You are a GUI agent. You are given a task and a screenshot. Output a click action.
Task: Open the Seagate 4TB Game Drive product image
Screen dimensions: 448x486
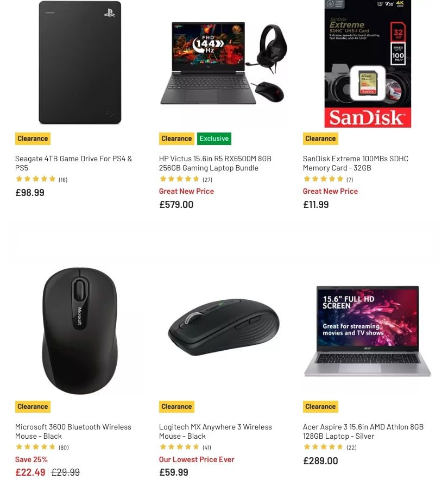[x=80, y=62]
